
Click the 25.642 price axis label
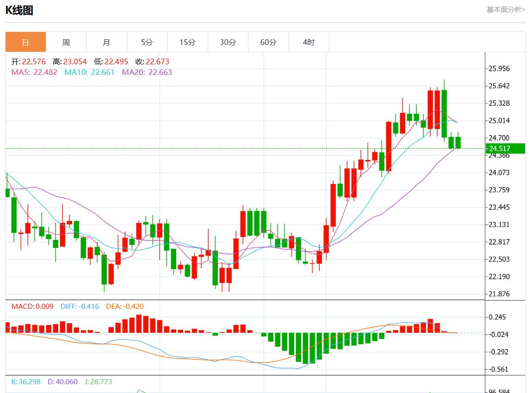tap(499, 86)
